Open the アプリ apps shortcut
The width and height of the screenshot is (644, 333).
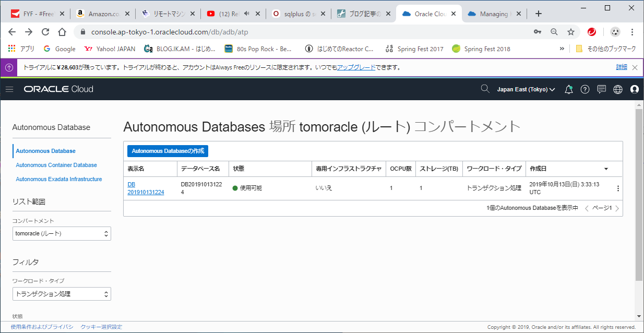point(21,49)
